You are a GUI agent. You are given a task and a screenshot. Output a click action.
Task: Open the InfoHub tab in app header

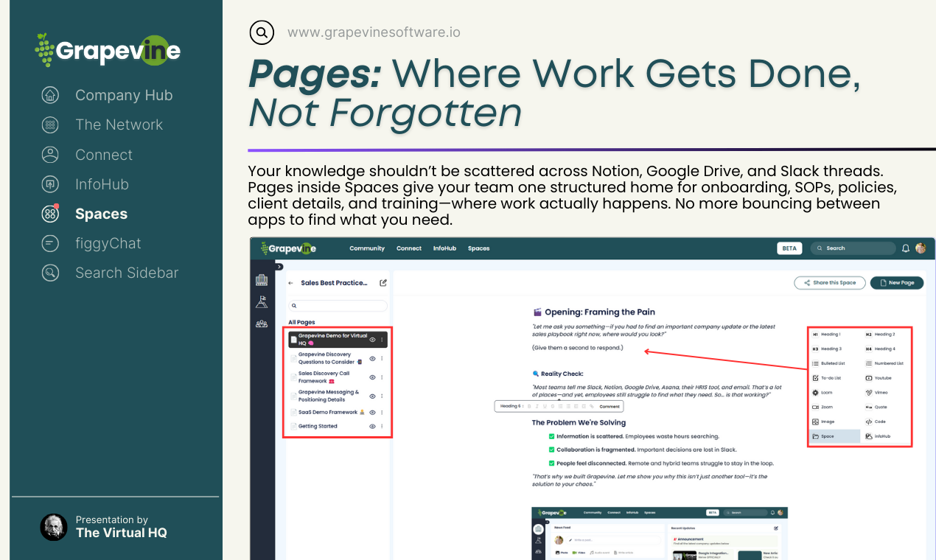(444, 248)
